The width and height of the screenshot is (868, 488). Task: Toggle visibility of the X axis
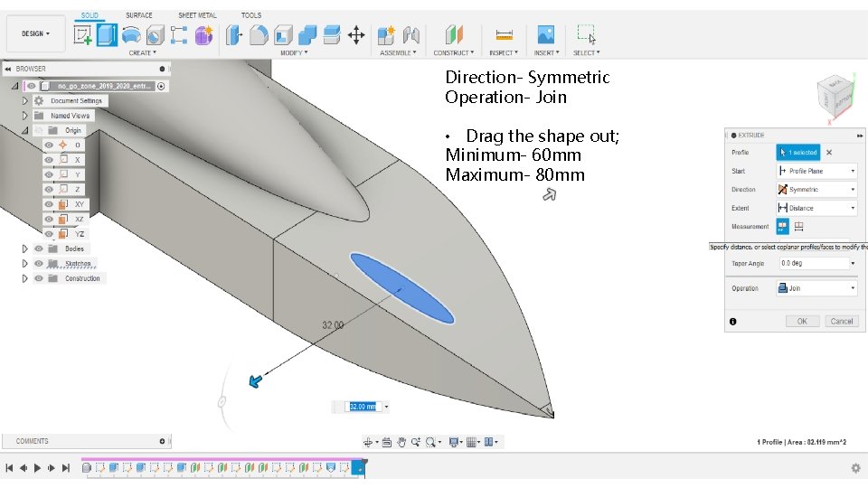click(49, 160)
